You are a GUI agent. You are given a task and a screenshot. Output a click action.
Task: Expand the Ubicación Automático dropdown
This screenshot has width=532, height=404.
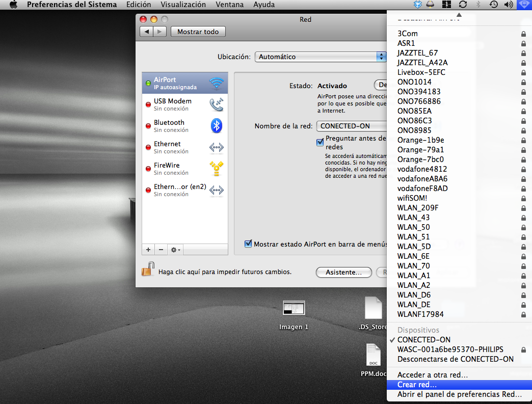click(321, 57)
